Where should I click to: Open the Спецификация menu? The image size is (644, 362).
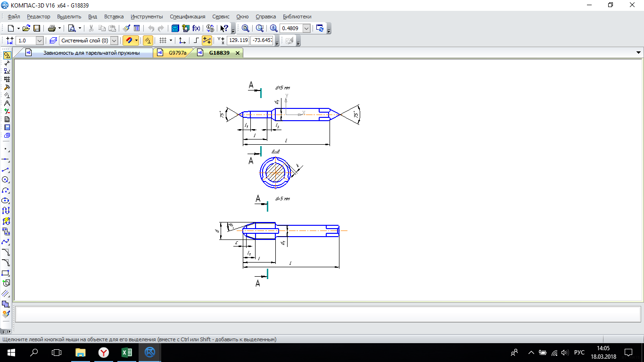click(x=187, y=16)
